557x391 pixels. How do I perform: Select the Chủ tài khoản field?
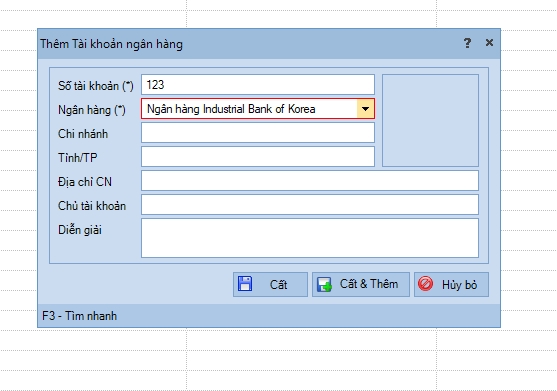[310, 205]
